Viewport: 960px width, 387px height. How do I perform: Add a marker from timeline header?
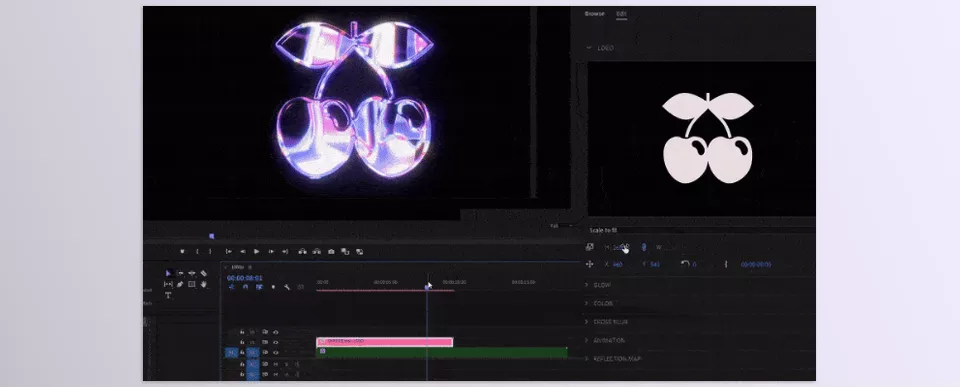point(273,287)
